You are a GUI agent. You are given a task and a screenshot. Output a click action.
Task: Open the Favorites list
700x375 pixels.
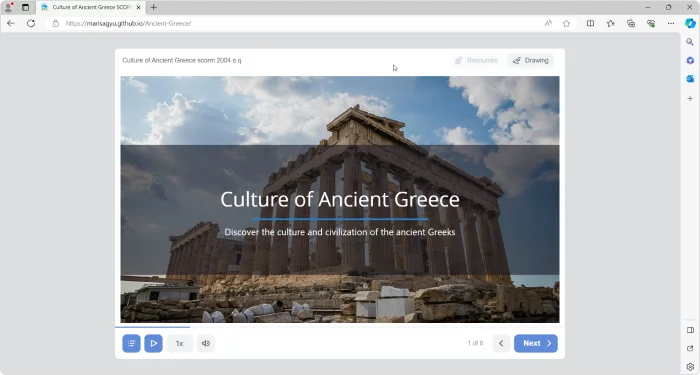click(x=611, y=23)
